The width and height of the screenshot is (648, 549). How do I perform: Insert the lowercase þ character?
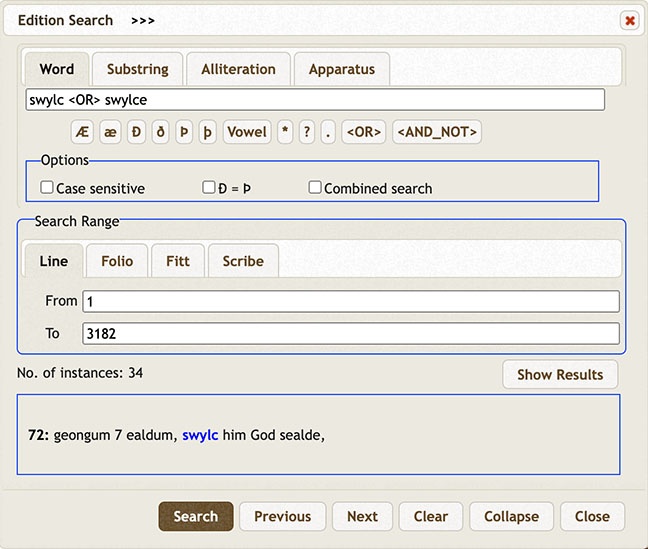(x=207, y=132)
